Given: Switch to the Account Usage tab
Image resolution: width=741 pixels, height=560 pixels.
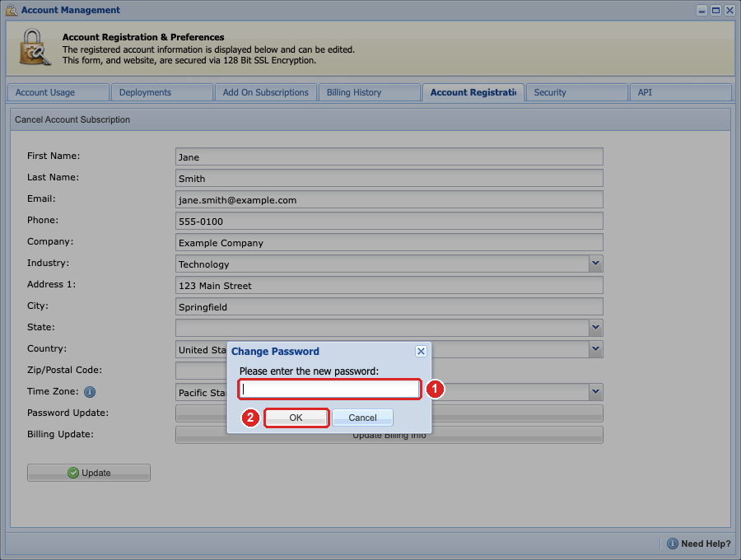Looking at the screenshot, I should [x=58, y=92].
